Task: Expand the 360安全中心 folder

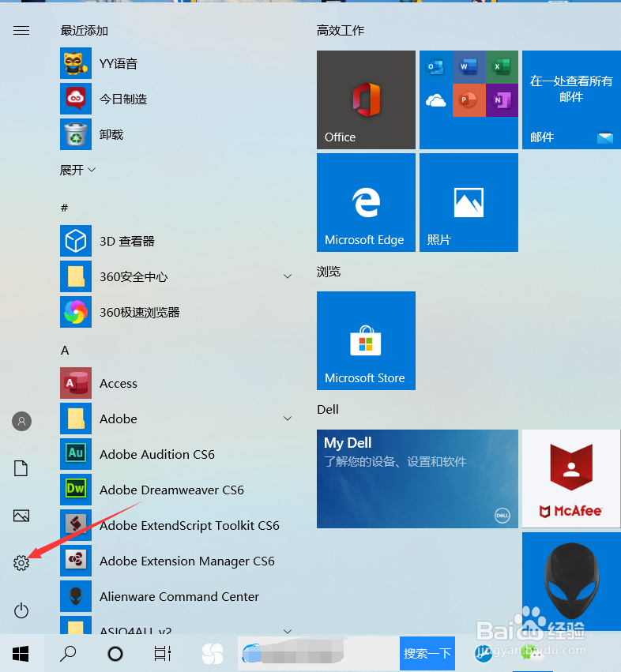Action: coord(176,276)
